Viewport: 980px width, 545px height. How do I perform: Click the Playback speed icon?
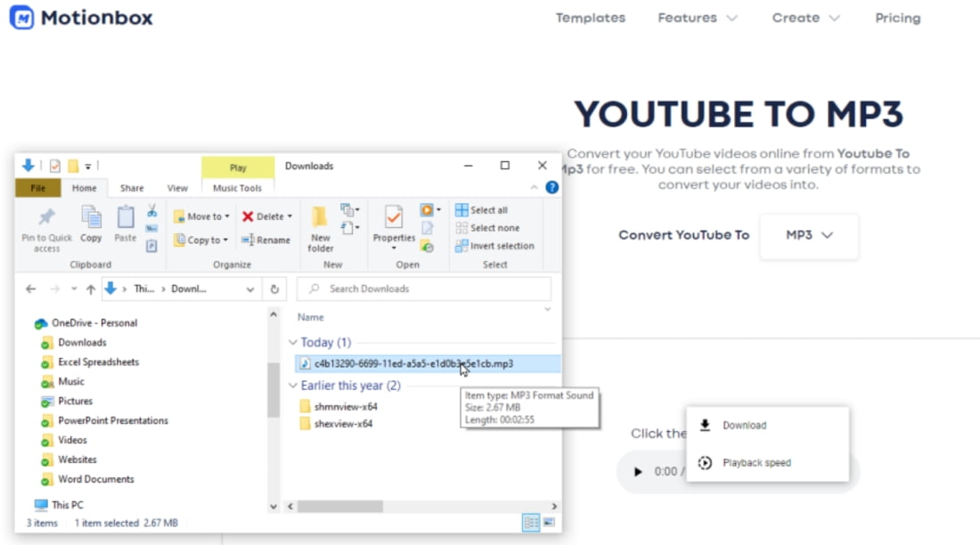705,462
